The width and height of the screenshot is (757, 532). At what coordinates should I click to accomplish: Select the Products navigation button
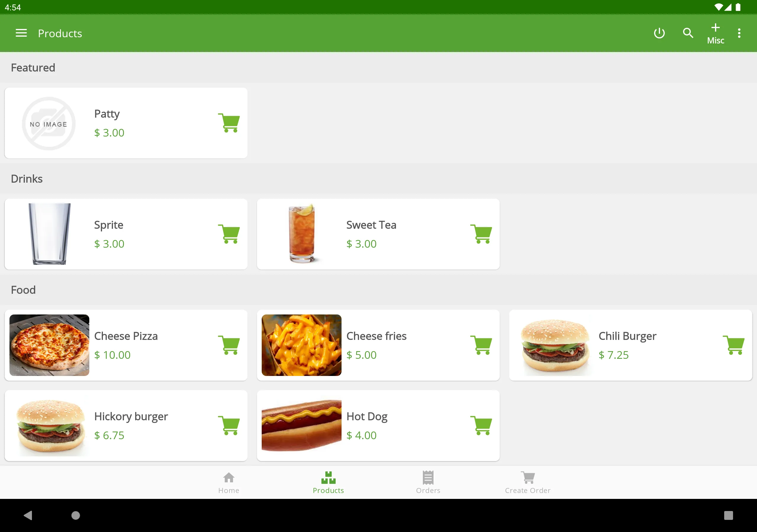coord(328,482)
